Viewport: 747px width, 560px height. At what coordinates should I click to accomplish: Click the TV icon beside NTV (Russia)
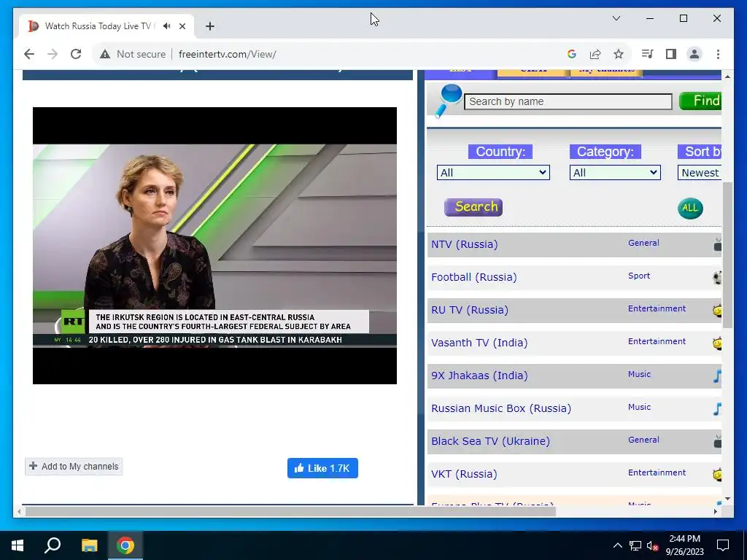pos(718,245)
